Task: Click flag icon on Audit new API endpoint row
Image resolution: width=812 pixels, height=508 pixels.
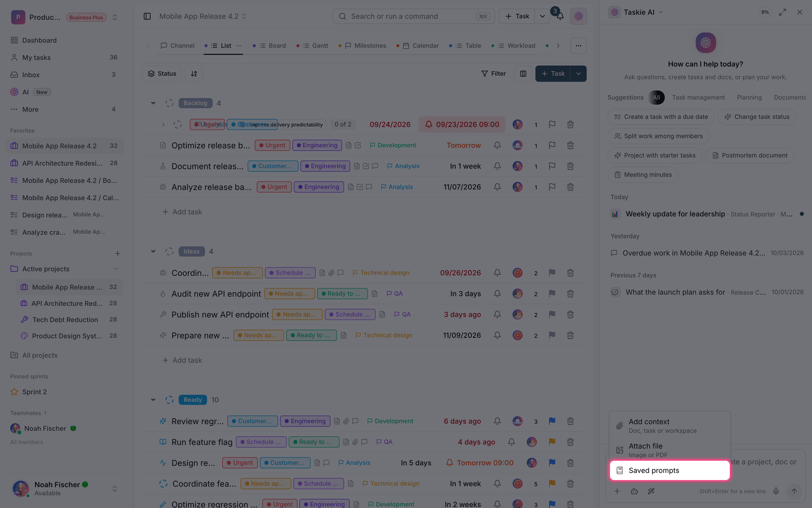Action: coord(552,294)
